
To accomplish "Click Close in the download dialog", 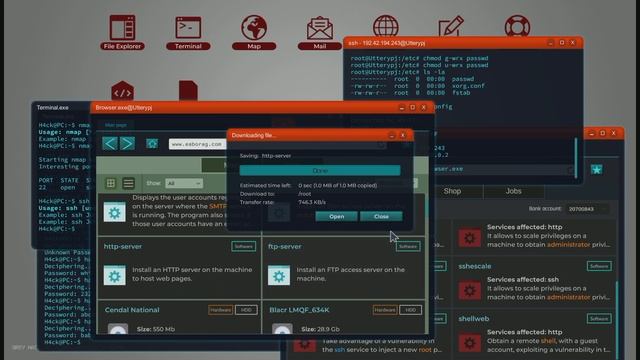I will 381,216.
